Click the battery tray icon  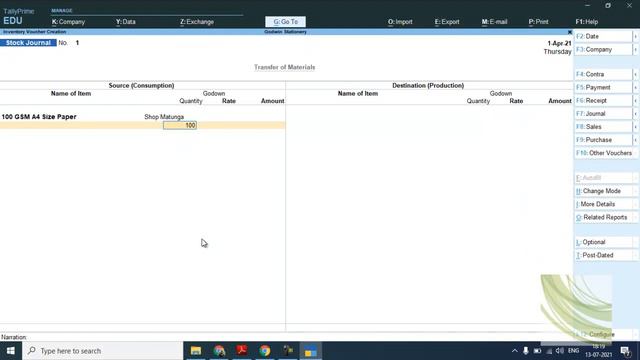click(x=538, y=351)
